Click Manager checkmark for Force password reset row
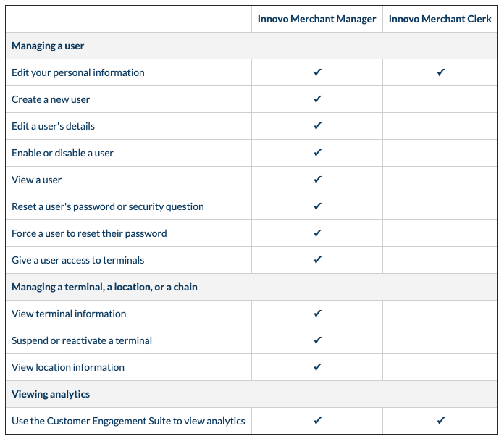The image size is (504, 444). pyautogui.click(x=317, y=233)
